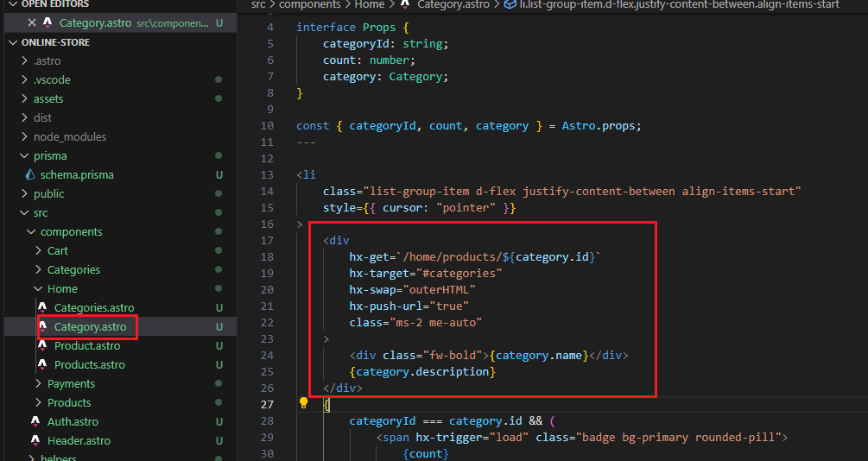Open Category.astro in Open Editors list

[x=95, y=23]
